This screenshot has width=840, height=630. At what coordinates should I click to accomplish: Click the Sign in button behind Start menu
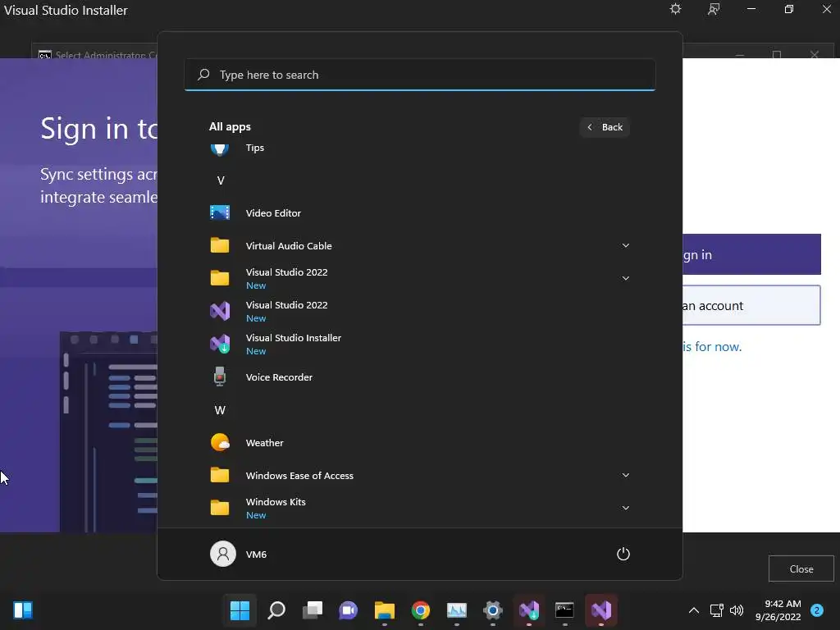(751, 254)
